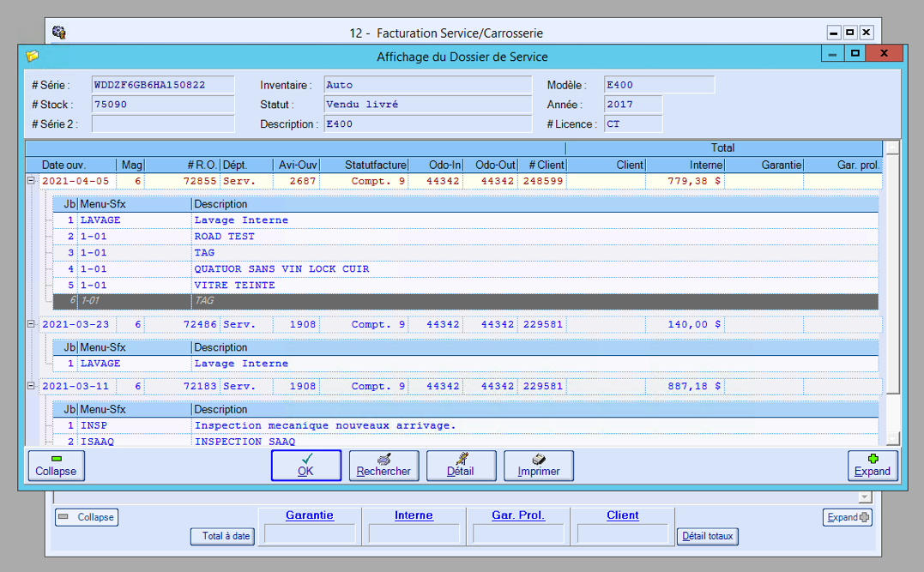Select Lavage Interne under 2021-04-05 order
The height and width of the screenshot is (572, 924).
click(466, 220)
